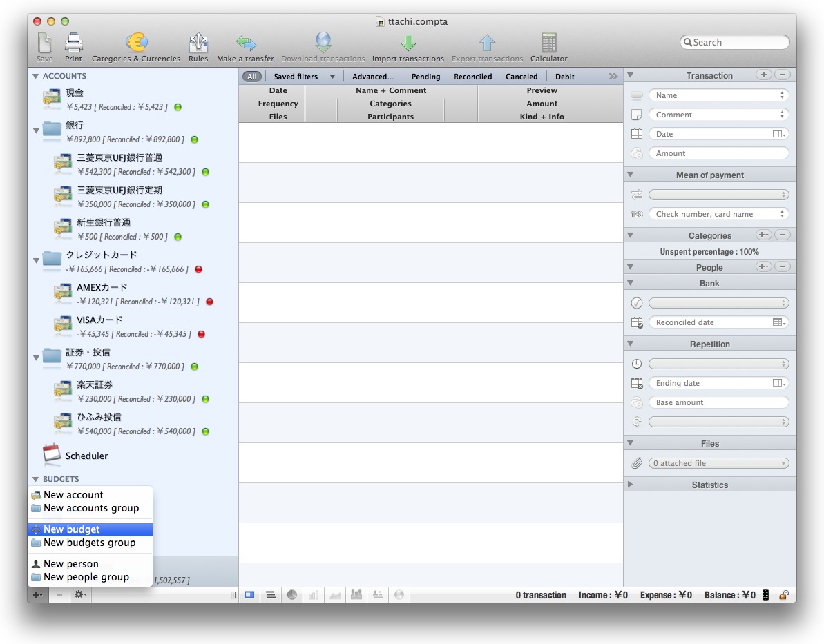Image resolution: width=824 pixels, height=644 pixels.
Task: Click the lock icon in status bar
Action: pyautogui.click(x=784, y=595)
